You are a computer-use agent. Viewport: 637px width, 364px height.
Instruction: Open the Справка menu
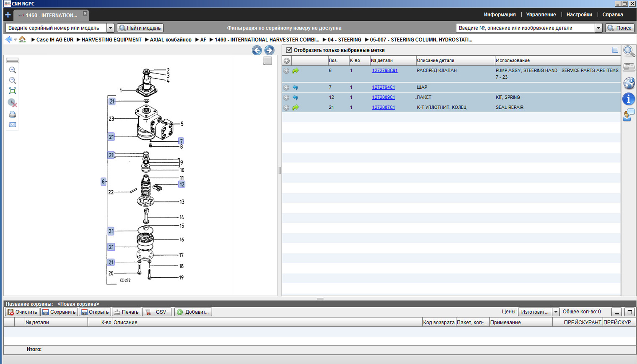pyautogui.click(x=612, y=15)
